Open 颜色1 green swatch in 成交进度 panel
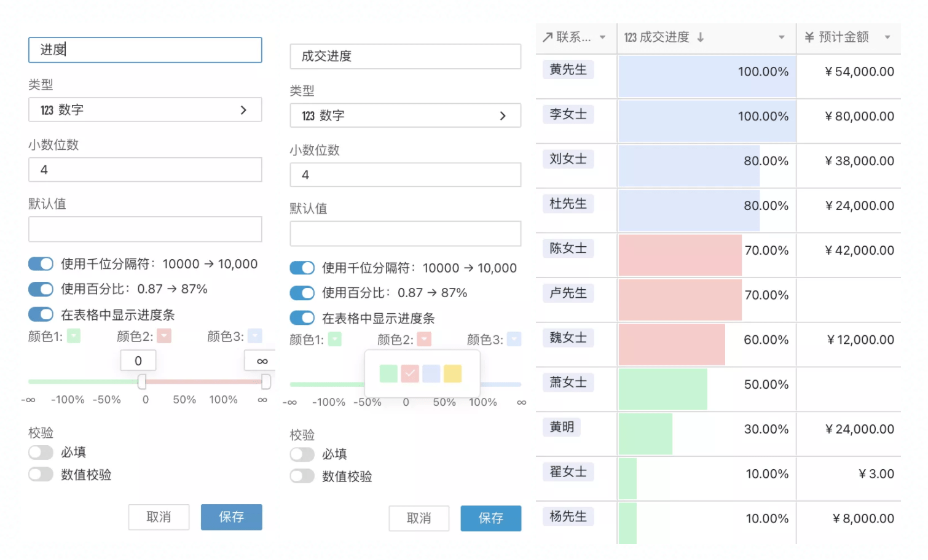Image resolution: width=928 pixels, height=560 pixels. tap(335, 339)
